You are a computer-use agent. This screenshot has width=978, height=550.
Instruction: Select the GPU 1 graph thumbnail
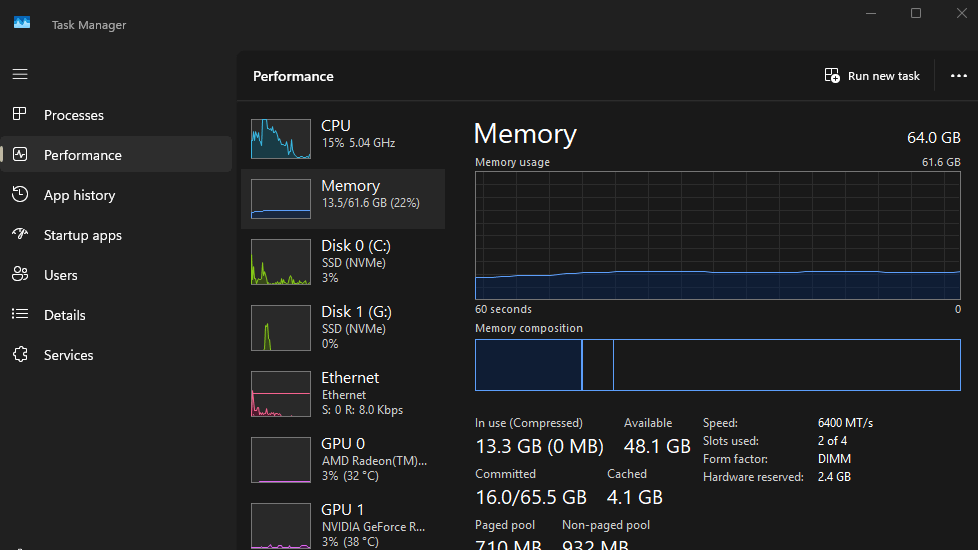281,526
